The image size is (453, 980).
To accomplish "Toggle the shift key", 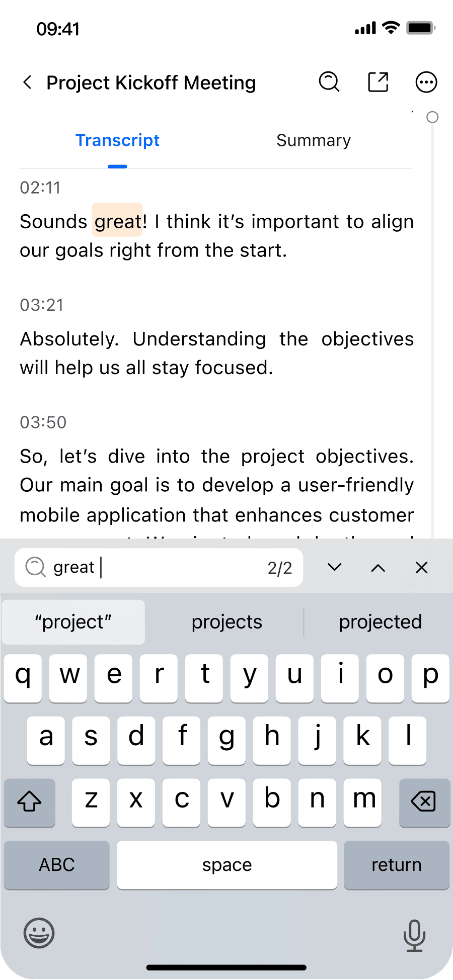I will coord(30,803).
